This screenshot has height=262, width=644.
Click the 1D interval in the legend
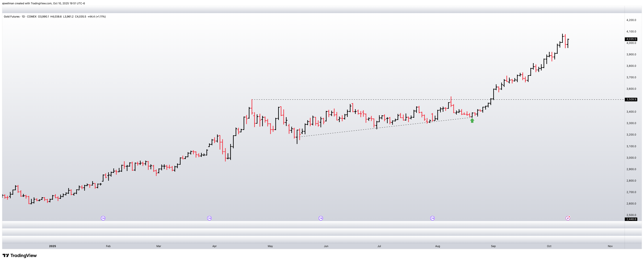(23, 16)
